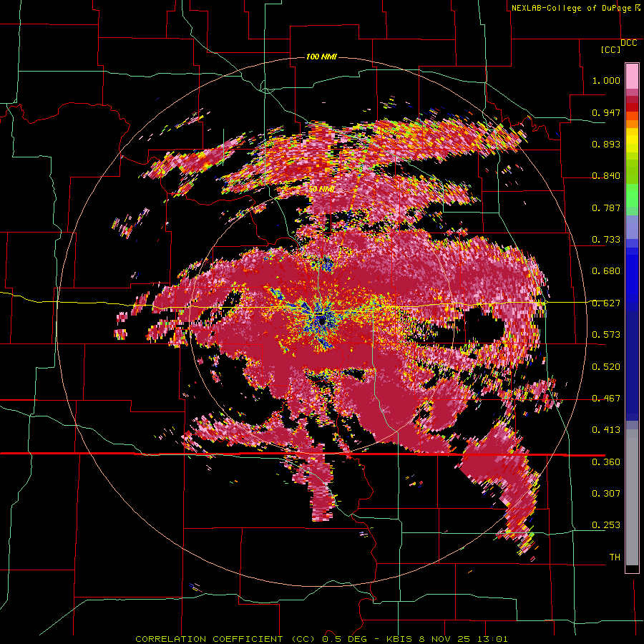Screen dimensions: 644x644
Task: Click the gray color bar segment
Action: [x=632, y=497]
